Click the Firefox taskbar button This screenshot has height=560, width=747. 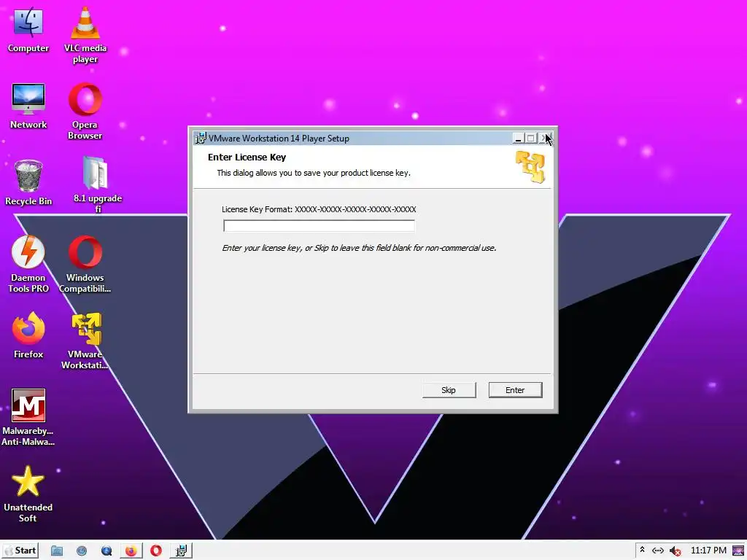131,551
